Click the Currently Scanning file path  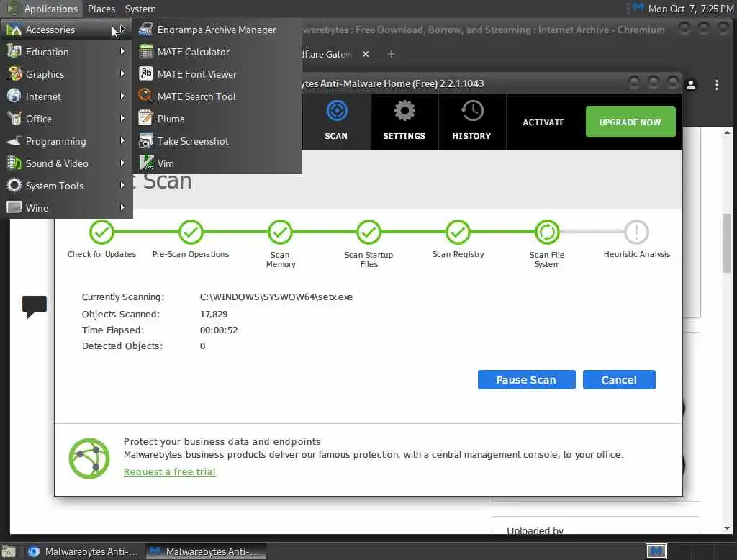(276, 297)
